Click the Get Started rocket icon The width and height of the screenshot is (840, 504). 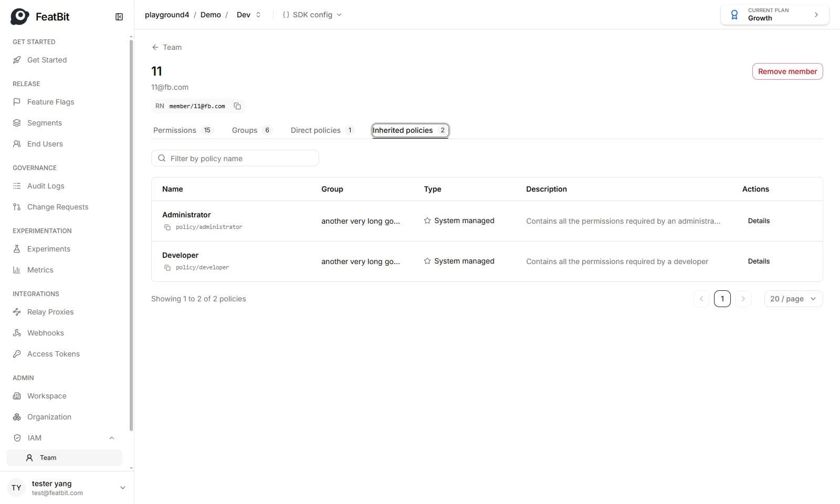(x=17, y=60)
